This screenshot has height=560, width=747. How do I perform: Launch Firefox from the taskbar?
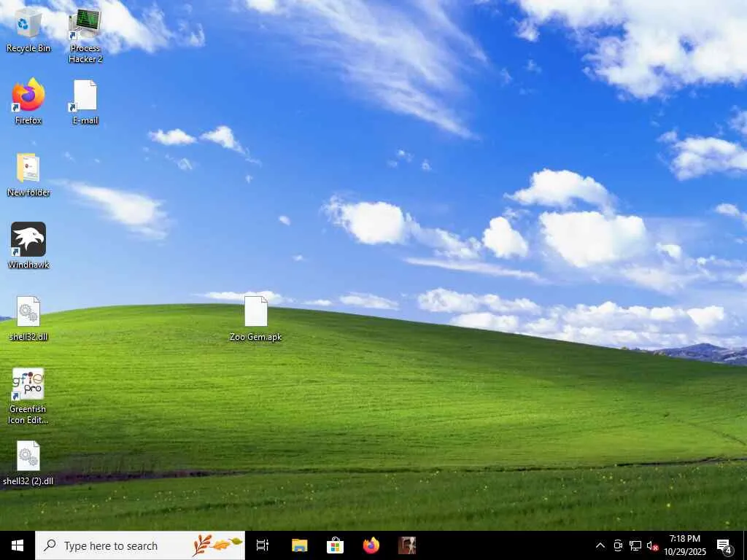coord(371,545)
